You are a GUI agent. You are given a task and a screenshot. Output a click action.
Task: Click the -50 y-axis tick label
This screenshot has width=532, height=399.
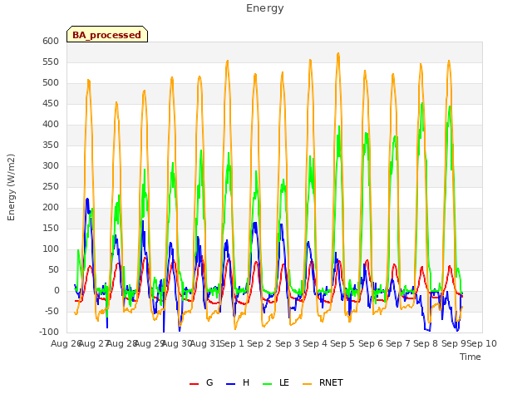coord(52,312)
